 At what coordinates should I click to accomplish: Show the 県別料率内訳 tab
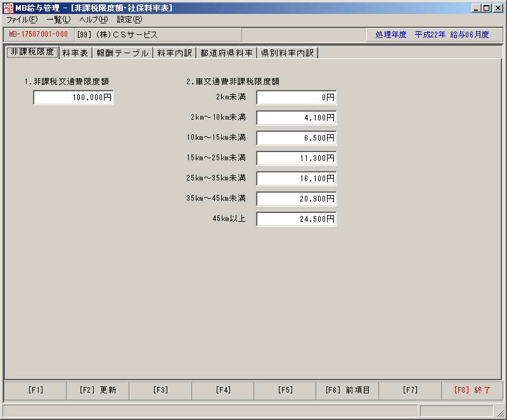tap(288, 53)
